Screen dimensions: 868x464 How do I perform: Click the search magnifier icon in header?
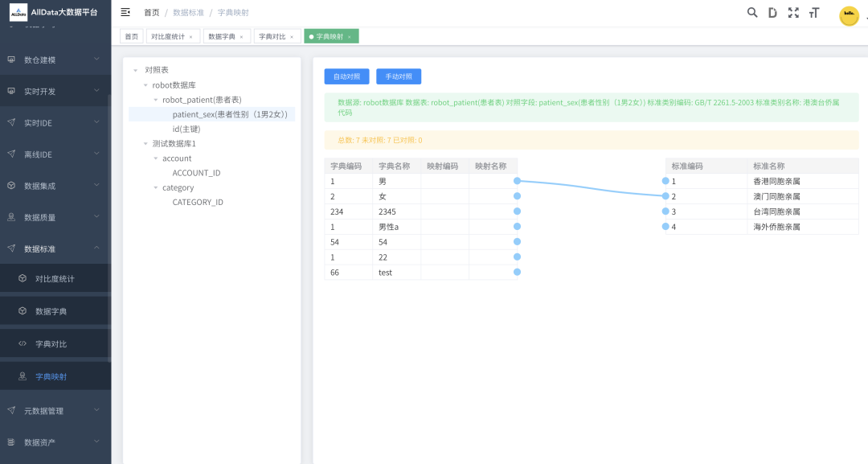pyautogui.click(x=752, y=12)
